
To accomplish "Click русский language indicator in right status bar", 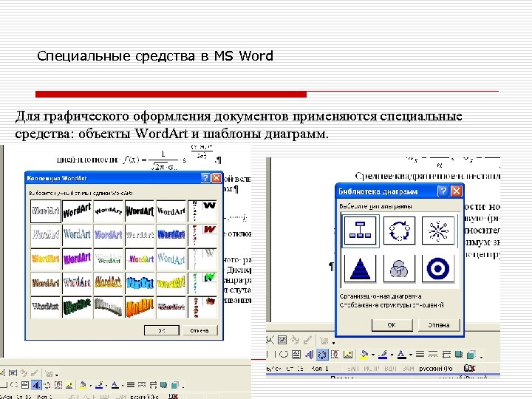I will pyautogui.click(x=436, y=369).
